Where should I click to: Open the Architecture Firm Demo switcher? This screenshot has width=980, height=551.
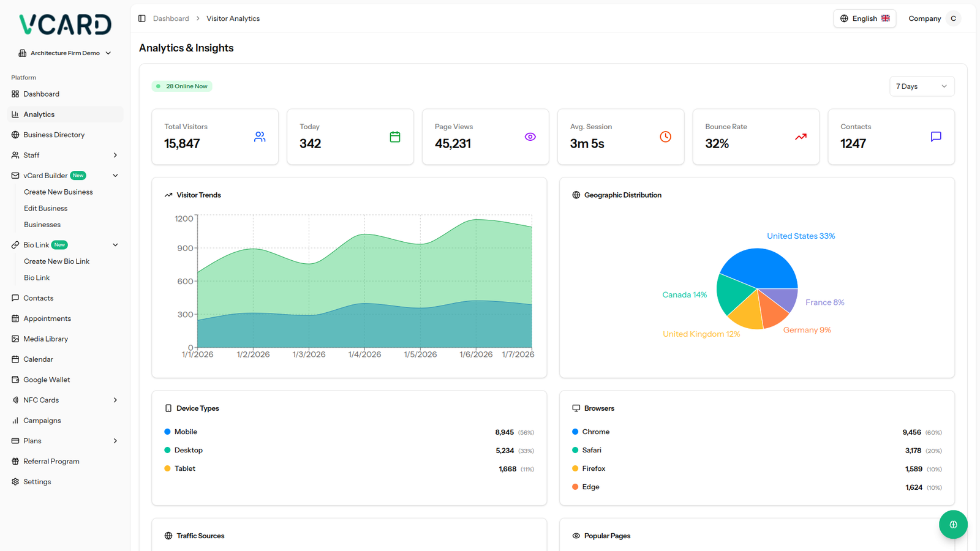coord(65,53)
